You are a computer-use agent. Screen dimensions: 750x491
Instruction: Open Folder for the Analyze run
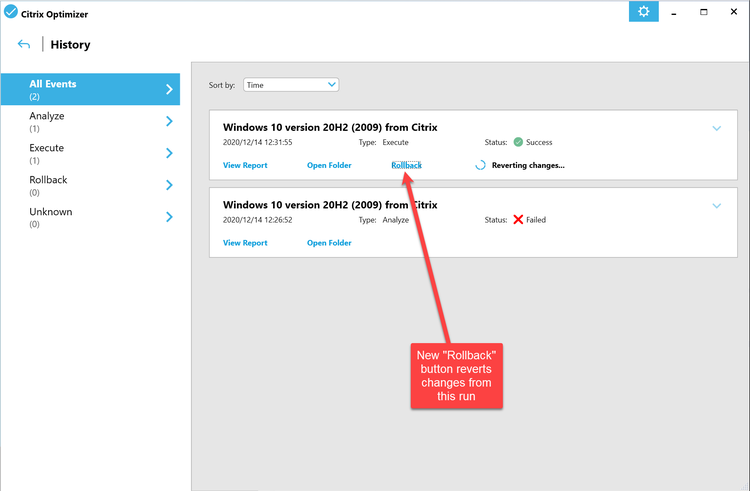click(x=329, y=243)
